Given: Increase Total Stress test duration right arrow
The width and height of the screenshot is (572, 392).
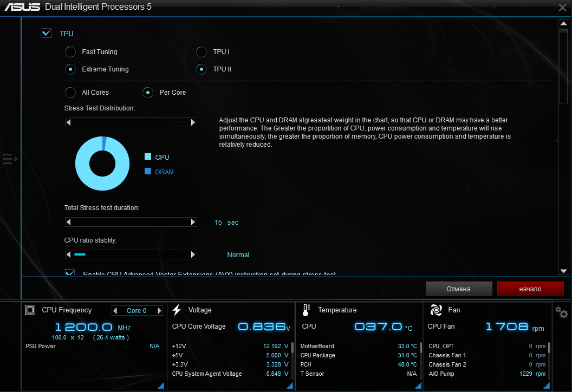Looking at the screenshot, I should tap(193, 222).
